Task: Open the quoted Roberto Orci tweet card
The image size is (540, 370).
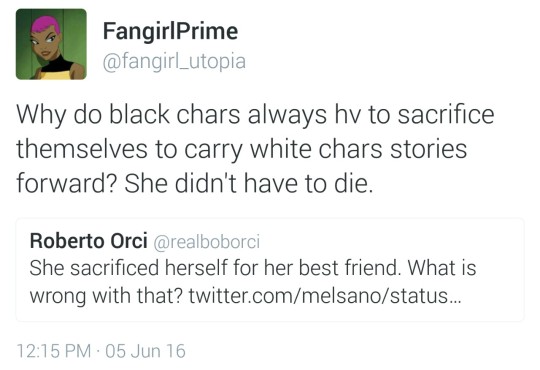Action: pos(270,270)
